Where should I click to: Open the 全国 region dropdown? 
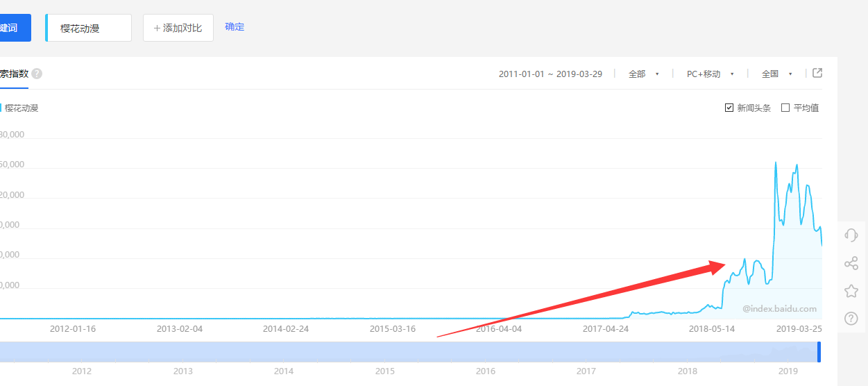[776, 74]
